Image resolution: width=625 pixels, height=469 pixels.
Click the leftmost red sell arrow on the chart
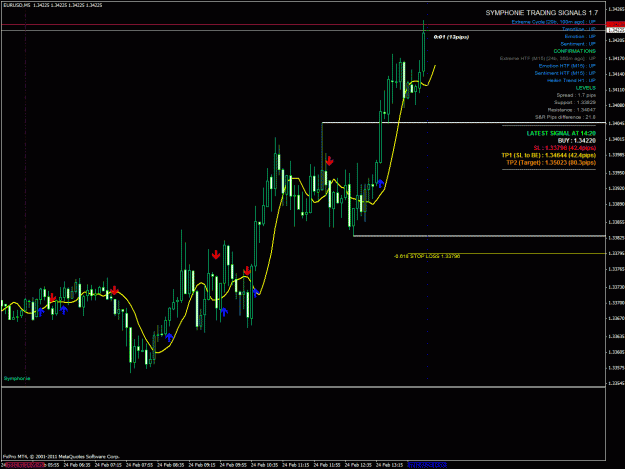pyautogui.click(x=52, y=298)
